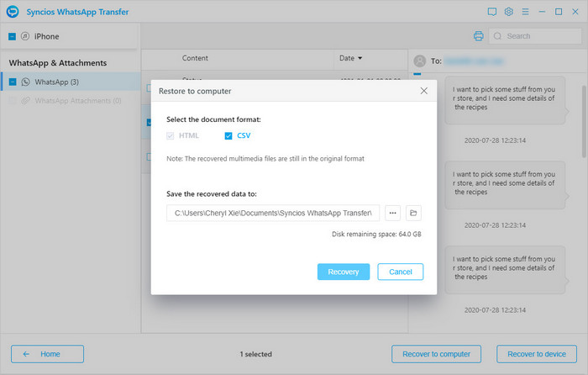
Task: Click the Content column header
Action: pos(195,58)
